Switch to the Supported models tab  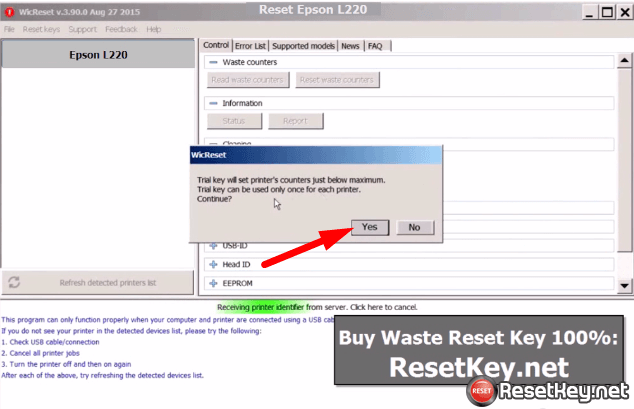click(x=303, y=46)
